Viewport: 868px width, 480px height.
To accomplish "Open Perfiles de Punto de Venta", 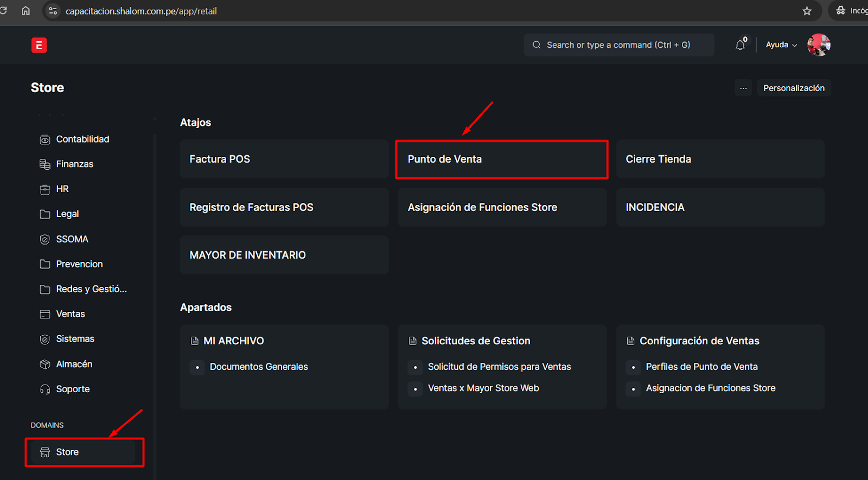I will point(701,367).
